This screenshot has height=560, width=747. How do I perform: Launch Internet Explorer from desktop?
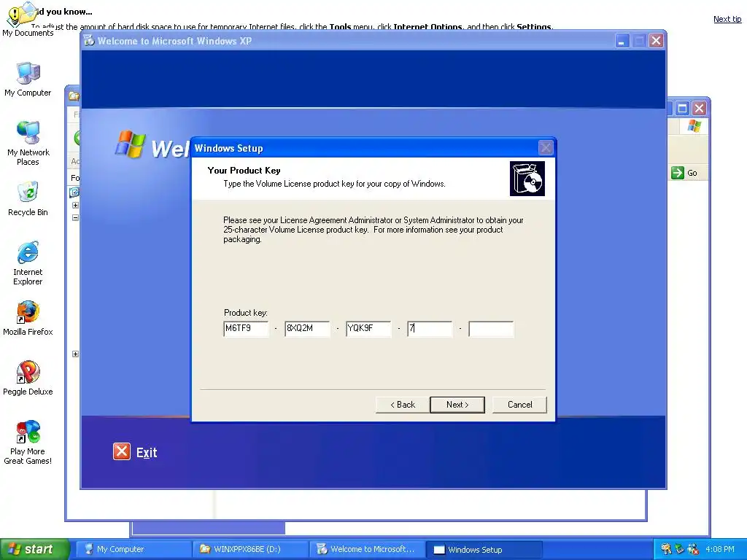click(28, 262)
